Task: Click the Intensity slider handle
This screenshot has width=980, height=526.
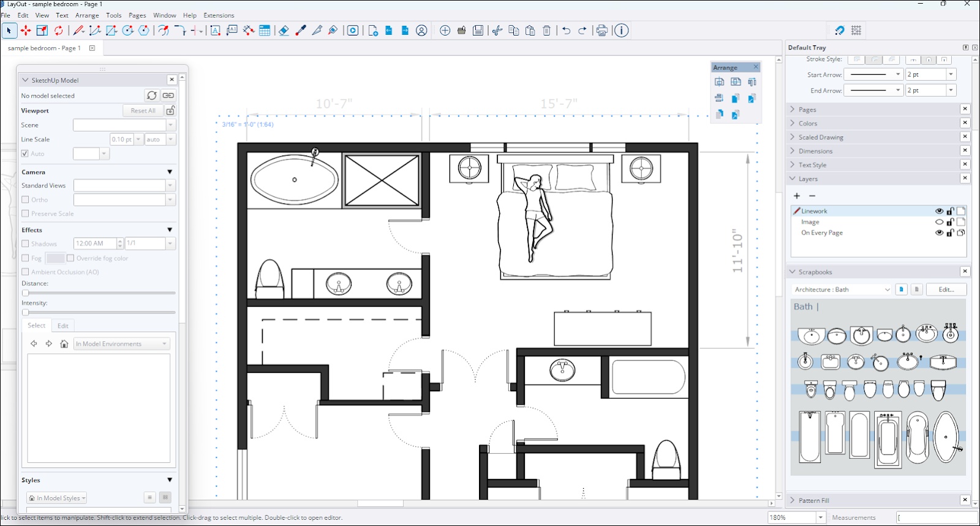Action: click(25, 312)
